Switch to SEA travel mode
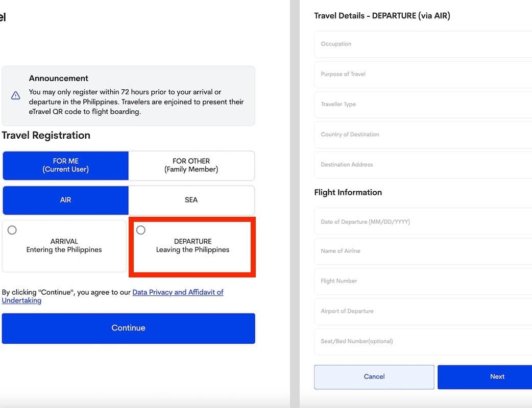532x408 pixels. 191,200
